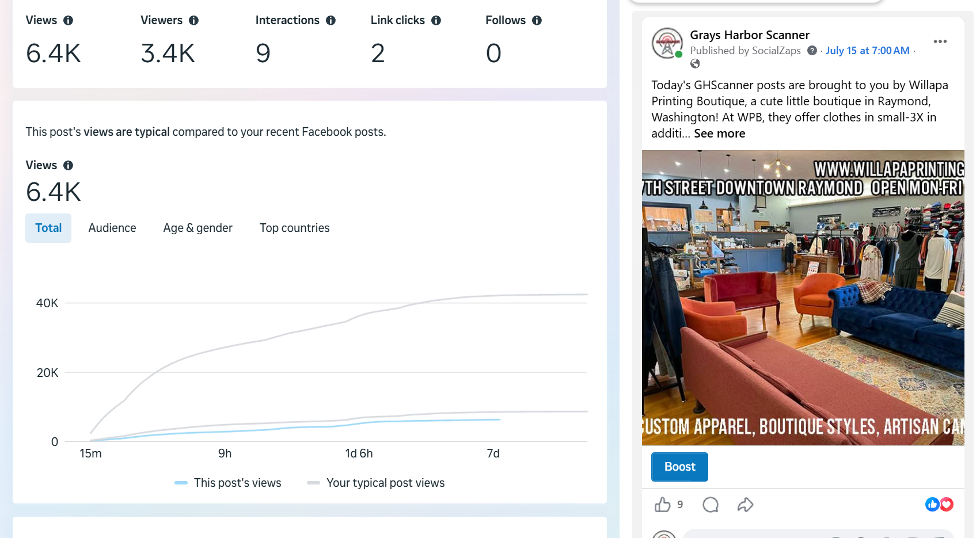
Task: Expand post text with See more
Action: click(719, 133)
